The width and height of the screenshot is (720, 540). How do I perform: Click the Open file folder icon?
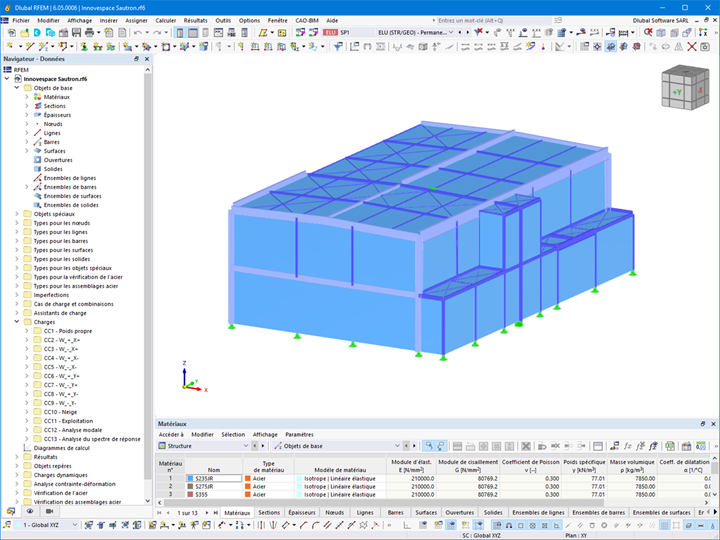(x=24, y=33)
